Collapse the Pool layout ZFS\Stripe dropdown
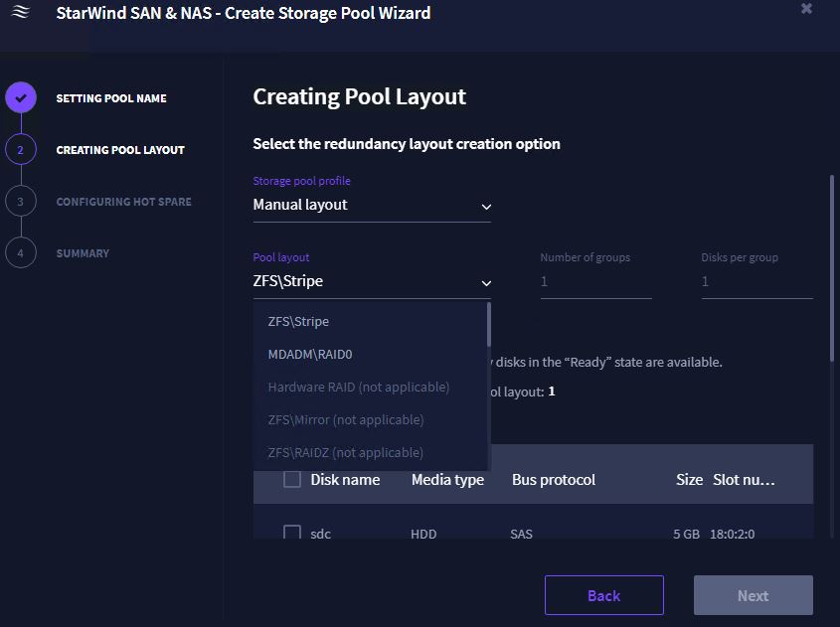The height and width of the screenshot is (627, 840). click(372, 281)
